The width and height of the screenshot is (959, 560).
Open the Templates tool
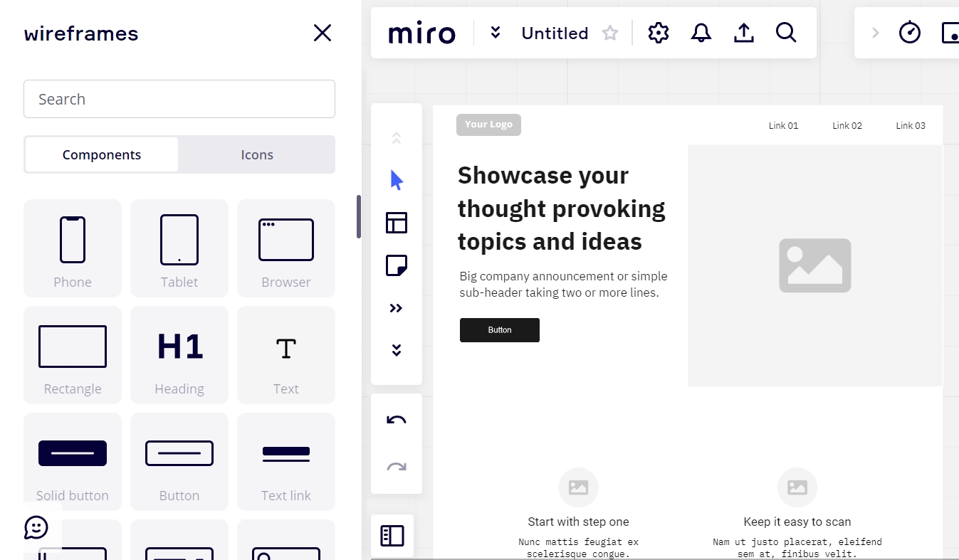tap(397, 223)
